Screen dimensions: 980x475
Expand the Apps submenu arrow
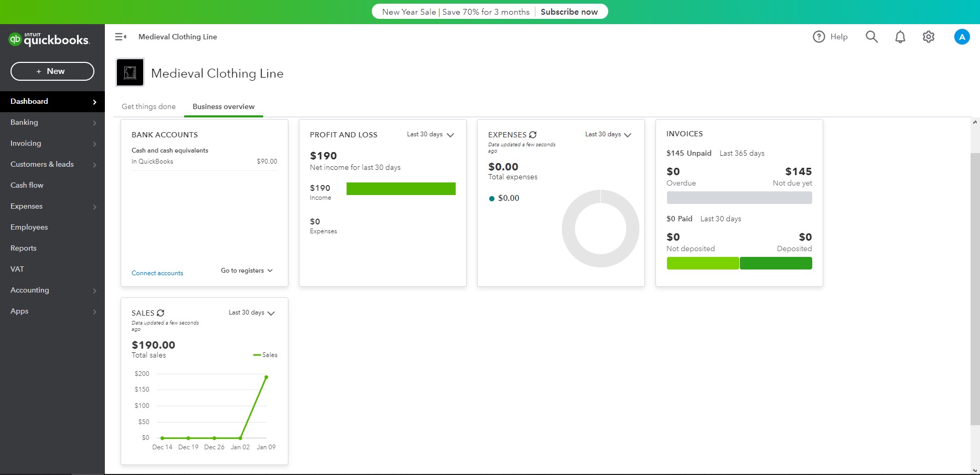pos(95,311)
